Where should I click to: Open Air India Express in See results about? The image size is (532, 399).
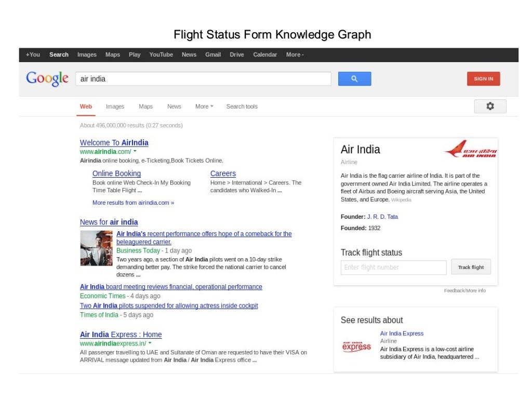402,334
